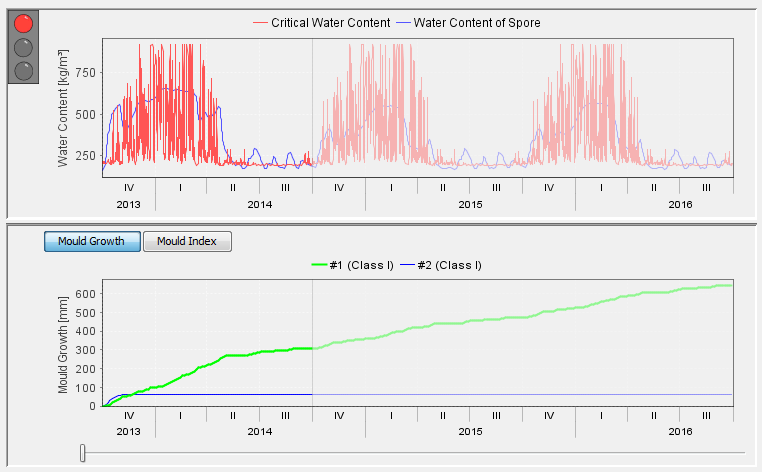
Task: Click the 600 tick on the mould growth axis
Action: [x=83, y=294]
